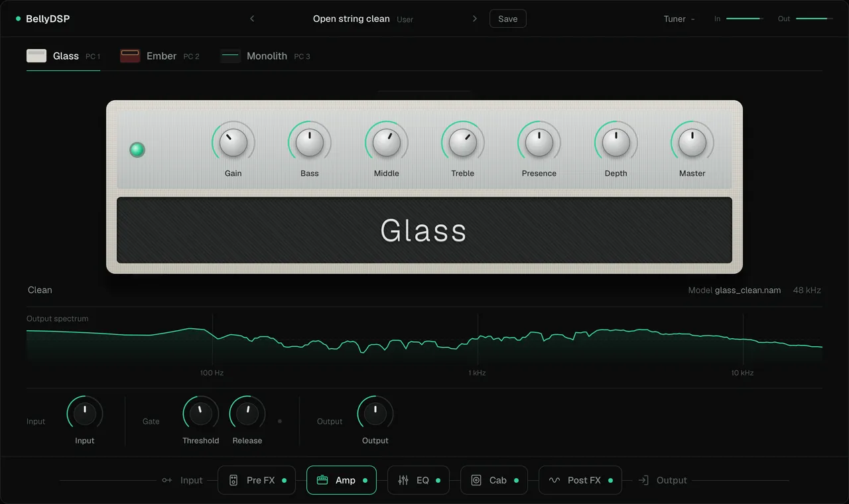Enable the noise gate indicator dot

click(x=280, y=421)
